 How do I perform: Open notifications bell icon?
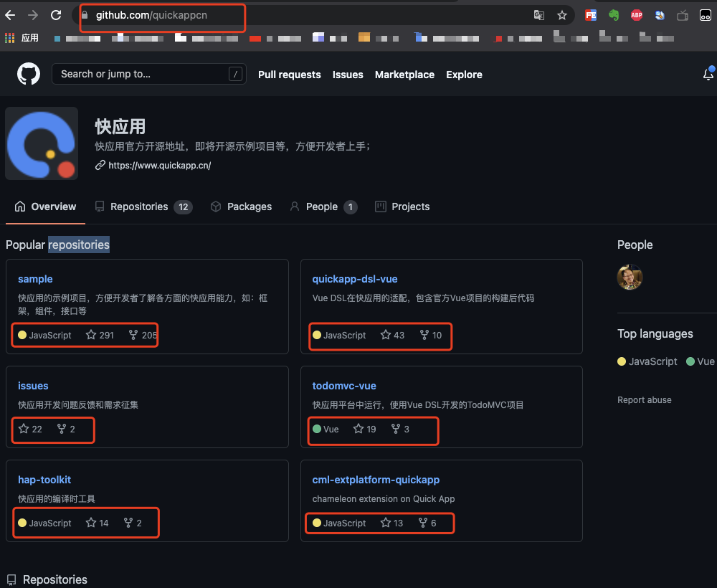point(708,74)
